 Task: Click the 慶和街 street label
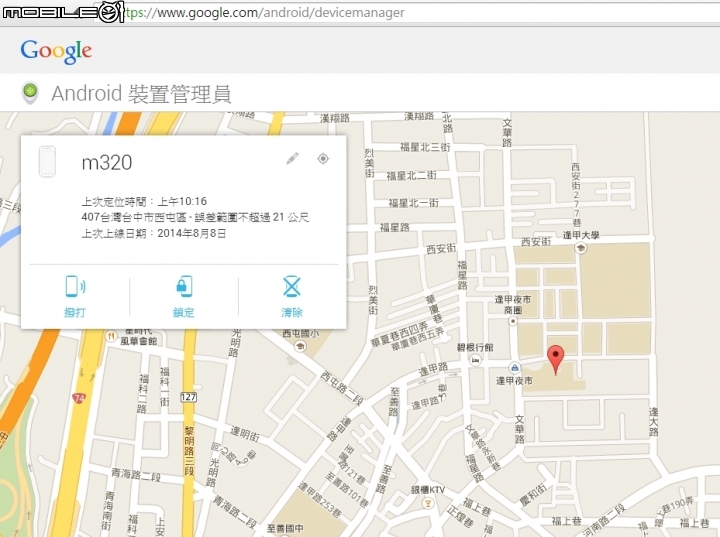point(532,495)
